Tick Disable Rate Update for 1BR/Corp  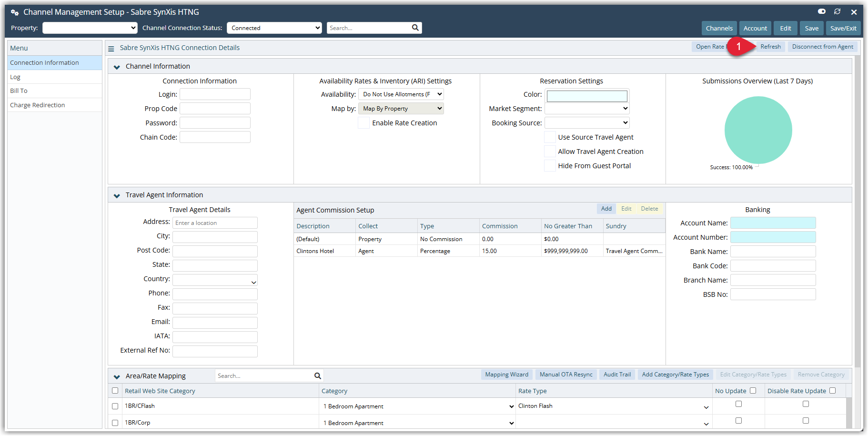(806, 421)
